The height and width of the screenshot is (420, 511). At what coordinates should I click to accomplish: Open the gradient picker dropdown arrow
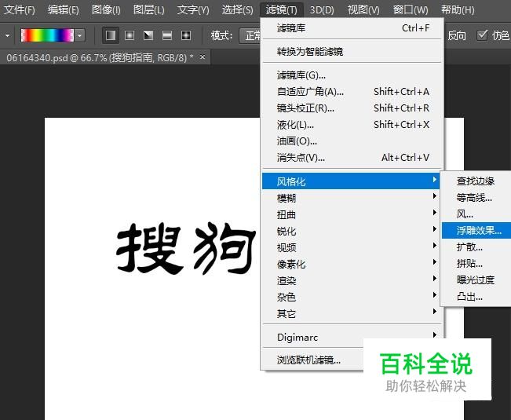click(80, 35)
